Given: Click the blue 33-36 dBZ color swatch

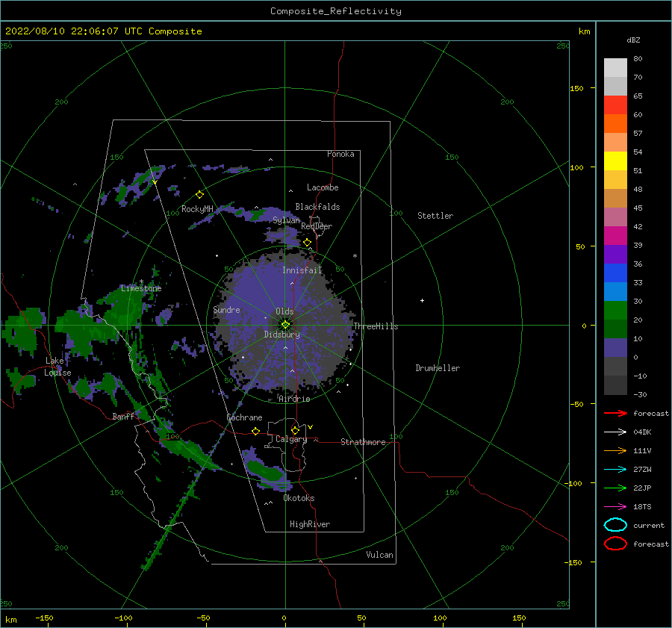Looking at the screenshot, I should point(615,273).
